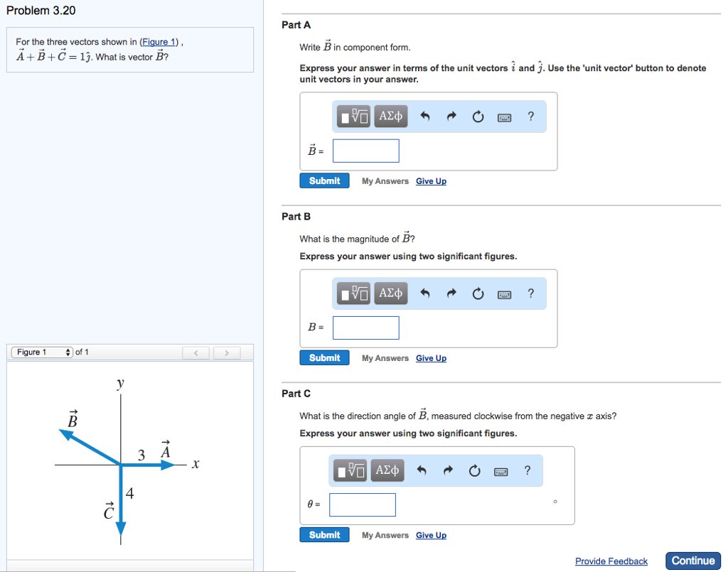Open the Greek symbols ΑΣφ icon in Part C
728x572 pixels.
pyautogui.click(x=387, y=470)
